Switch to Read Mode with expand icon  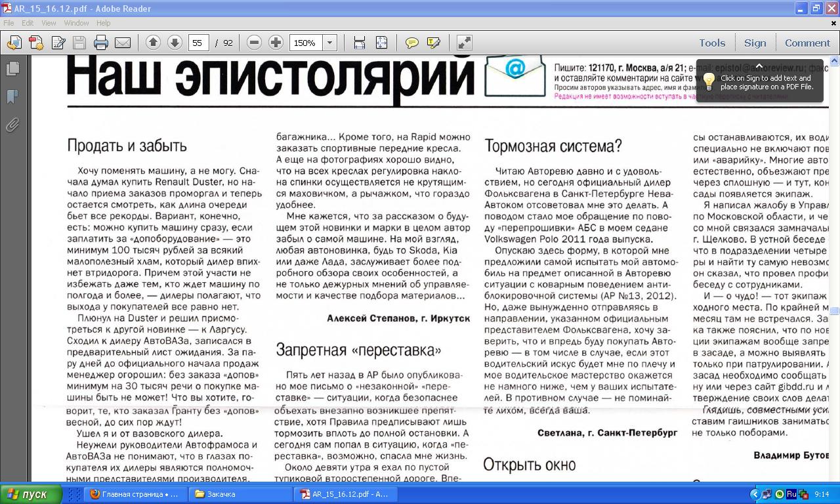(464, 43)
